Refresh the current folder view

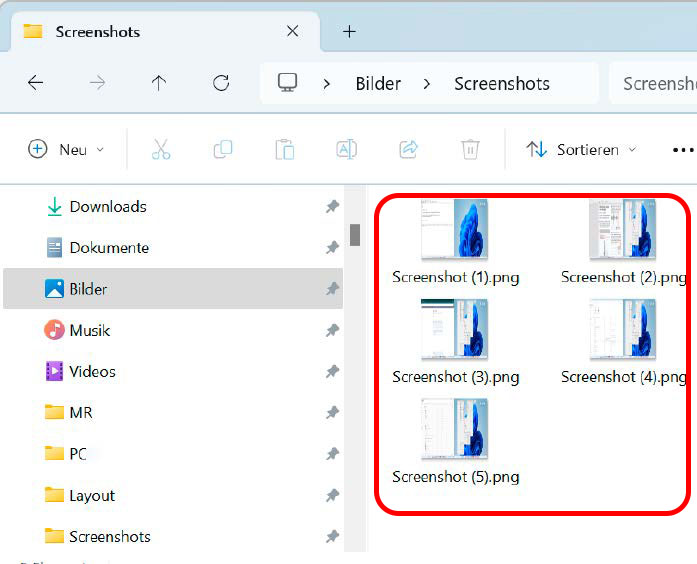pyautogui.click(x=221, y=83)
